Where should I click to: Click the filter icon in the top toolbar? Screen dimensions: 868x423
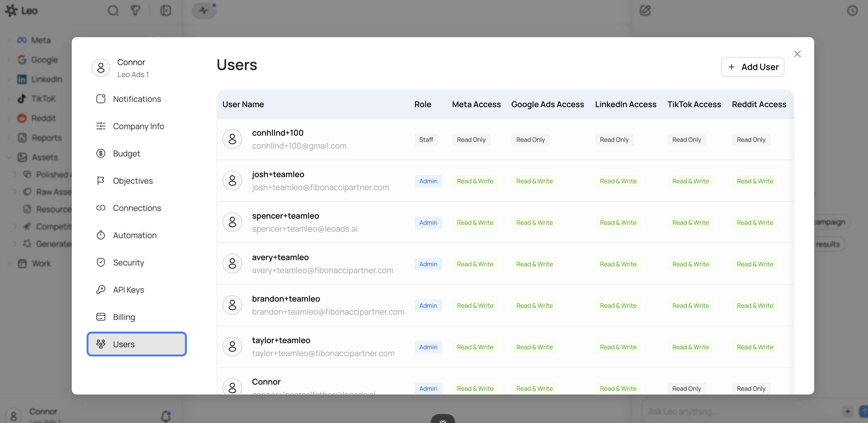pos(135,11)
